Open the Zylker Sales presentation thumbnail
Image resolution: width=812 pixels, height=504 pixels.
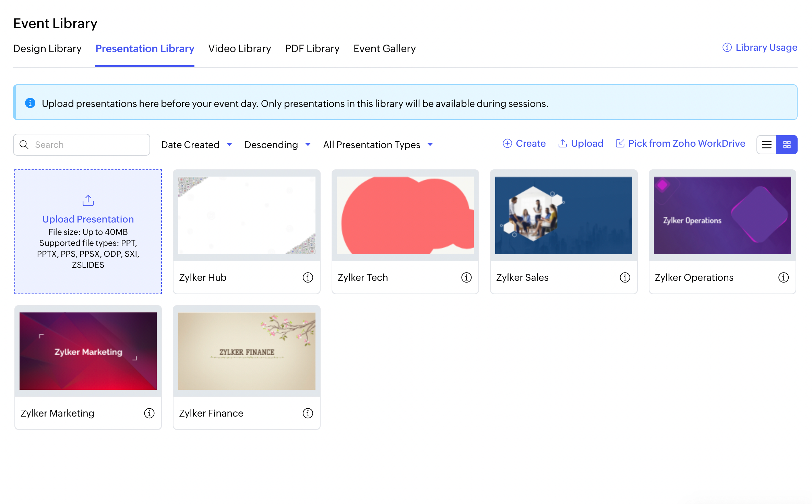pyautogui.click(x=563, y=215)
